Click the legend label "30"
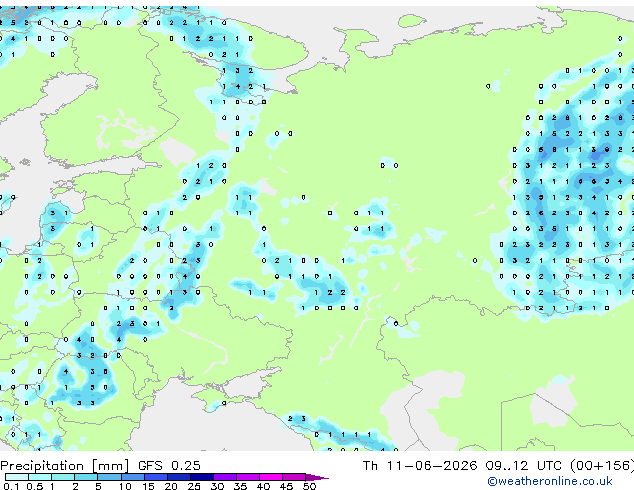Screen dimensions: 634x490 217,486
